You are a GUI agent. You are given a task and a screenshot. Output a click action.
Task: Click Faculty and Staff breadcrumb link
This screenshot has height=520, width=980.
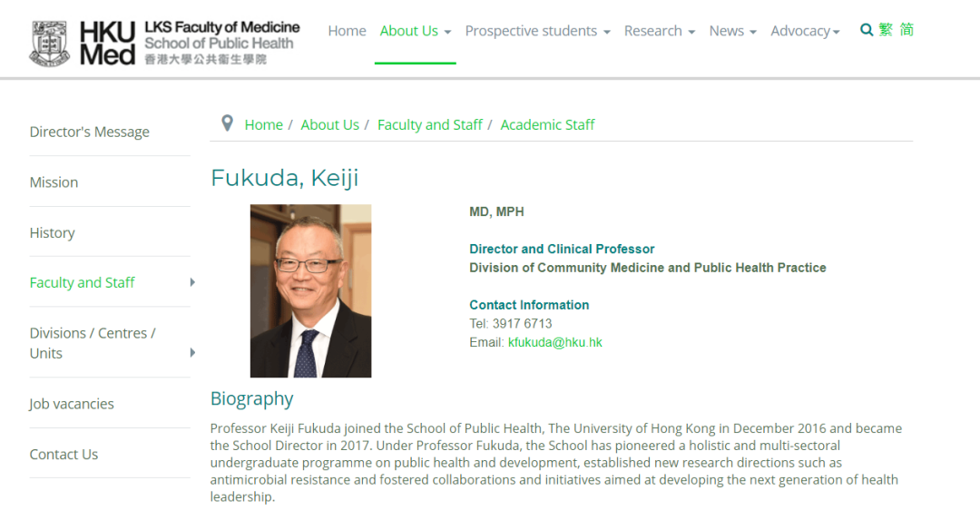429,124
